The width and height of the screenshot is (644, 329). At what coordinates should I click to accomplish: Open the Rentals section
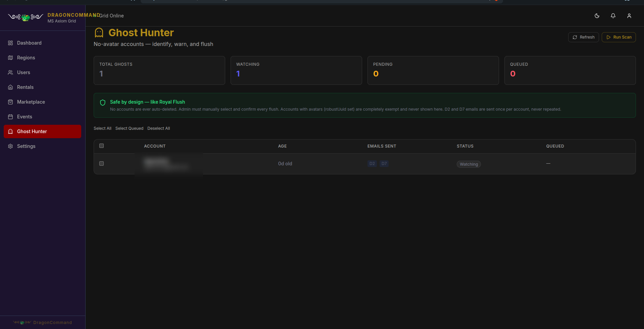42,87
